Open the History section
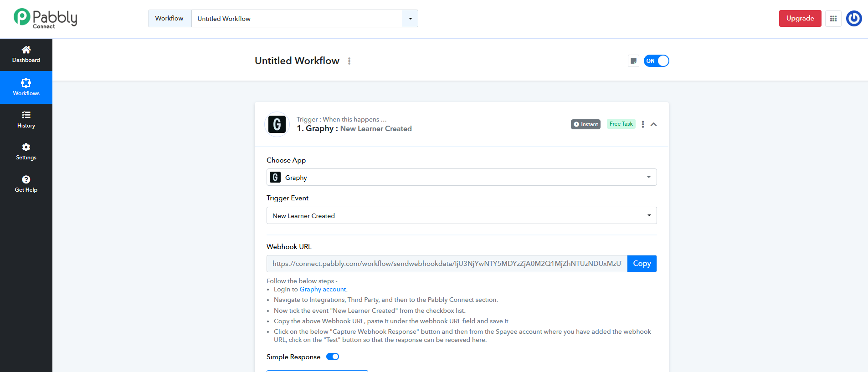 coord(26,120)
